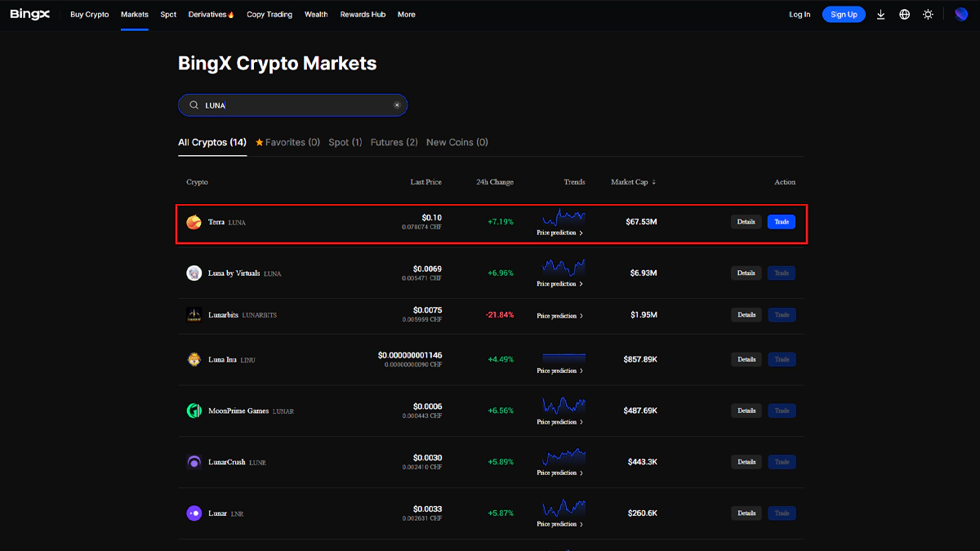Image resolution: width=980 pixels, height=551 pixels.
Task: Click Details for Luna Inu
Action: click(746, 359)
